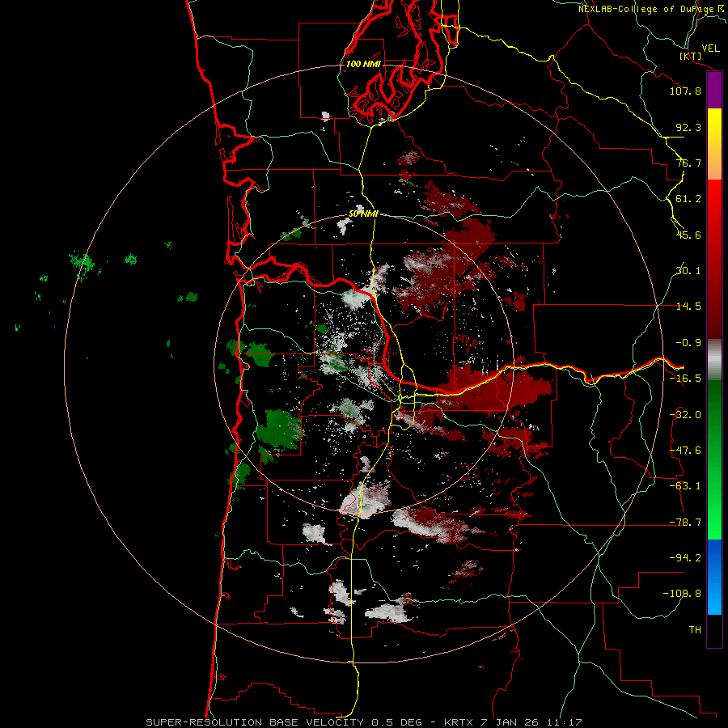Click the VEL legend title

point(710,49)
